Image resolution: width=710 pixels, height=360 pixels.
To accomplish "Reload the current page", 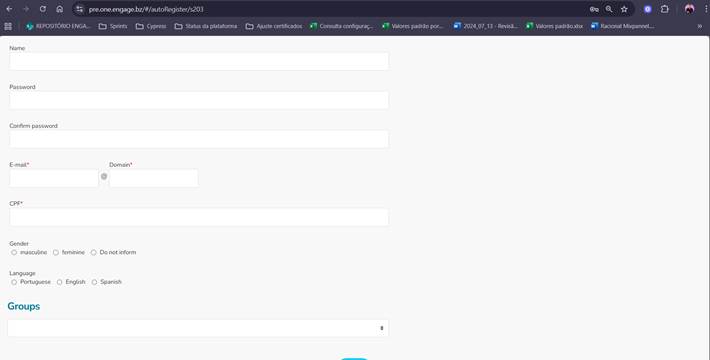I will pos(43,9).
